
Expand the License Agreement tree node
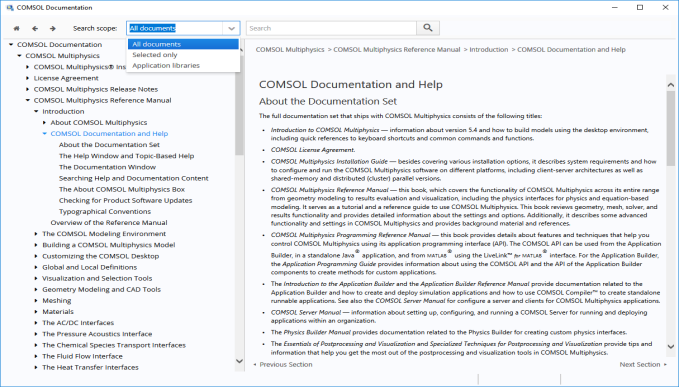(28, 78)
